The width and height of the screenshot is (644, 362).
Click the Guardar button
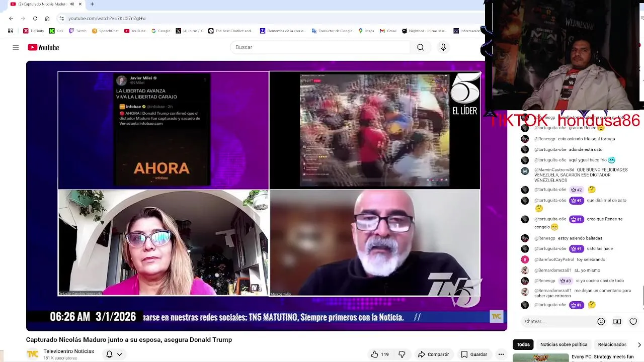pyautogui.click(x=474, y=354)
